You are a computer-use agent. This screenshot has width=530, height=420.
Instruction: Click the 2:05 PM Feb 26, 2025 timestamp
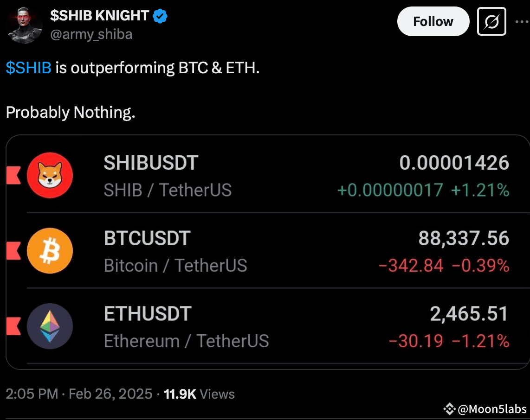pyautogui.click(x=79, y=394)
